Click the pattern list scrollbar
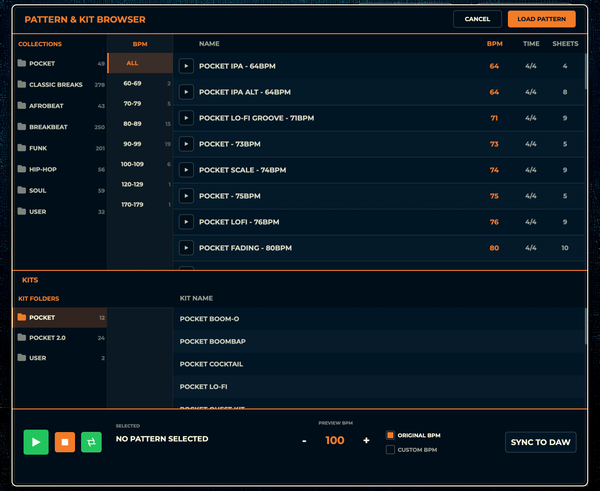 point(586,71)
